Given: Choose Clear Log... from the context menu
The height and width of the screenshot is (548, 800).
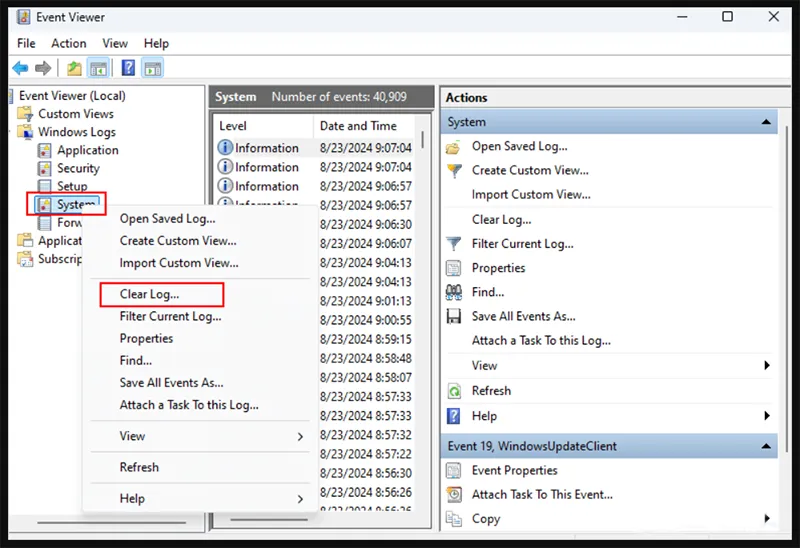Looking at the screenshot, I should pyautogui.click(x=150, y=295).
